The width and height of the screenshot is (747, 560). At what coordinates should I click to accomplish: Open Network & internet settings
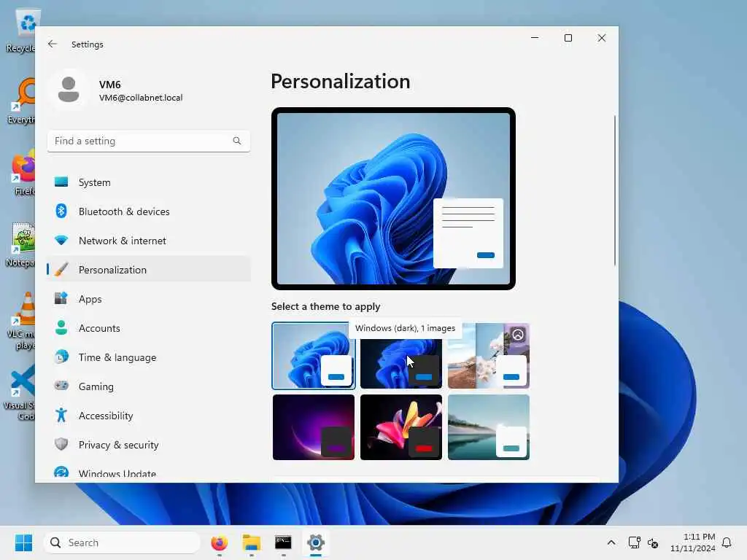[149, 240]
